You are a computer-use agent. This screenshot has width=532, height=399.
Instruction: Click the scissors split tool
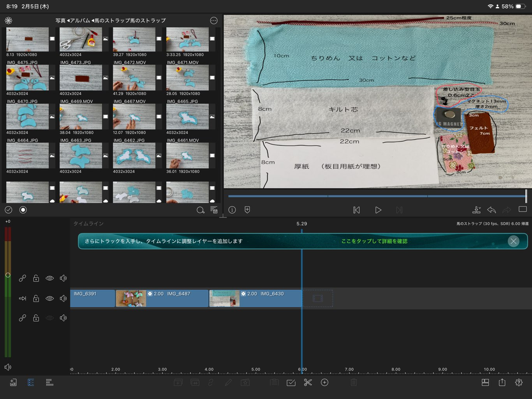click(x=308, y=383)
